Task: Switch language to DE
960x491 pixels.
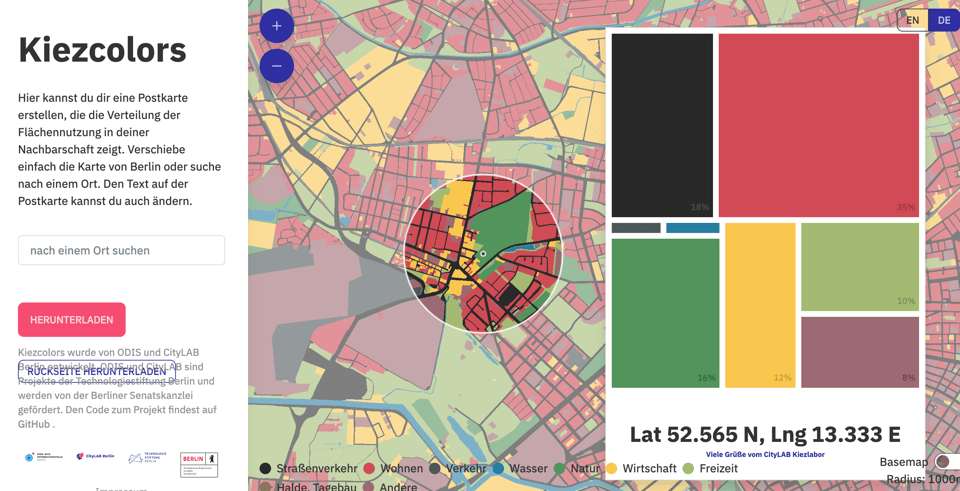Action: tap(943, 20)
